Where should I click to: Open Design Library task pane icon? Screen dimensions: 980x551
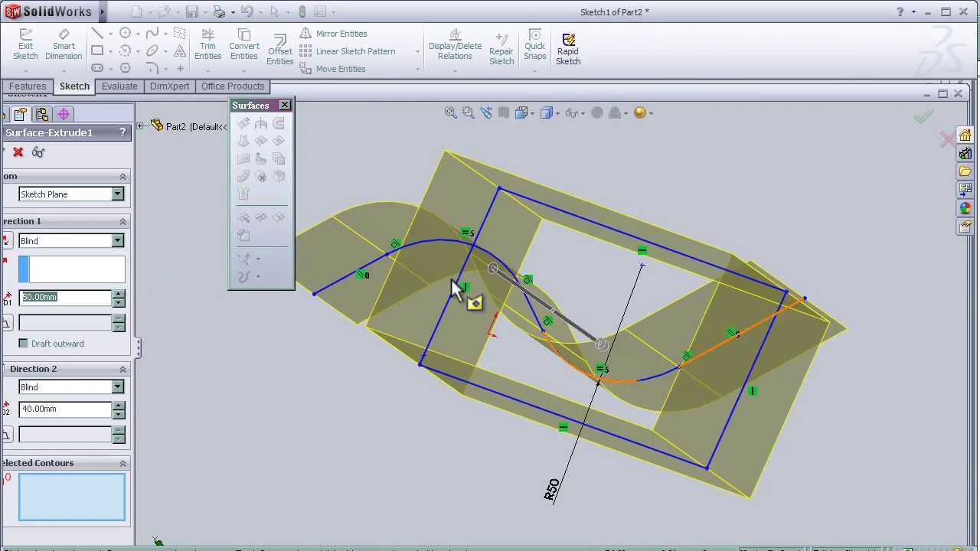pos(965,154)
